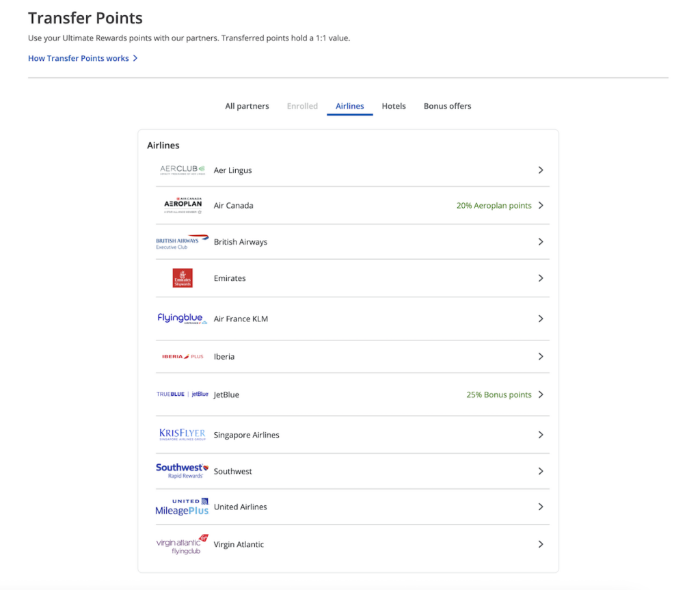Click the TrueBlue JetBlue logo
The image size is (700, 590).
pos(182,394)
